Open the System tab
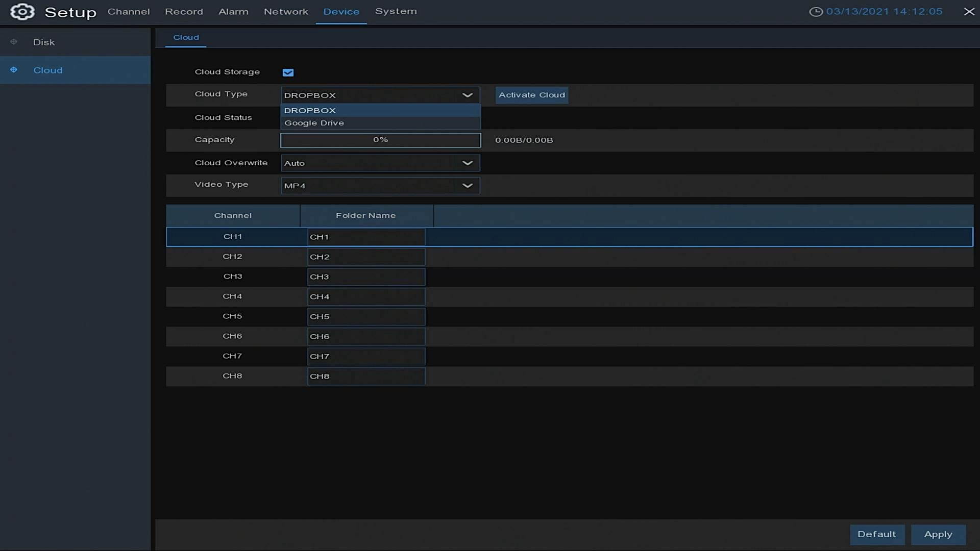The image size is (980, 551). (396, 12)
